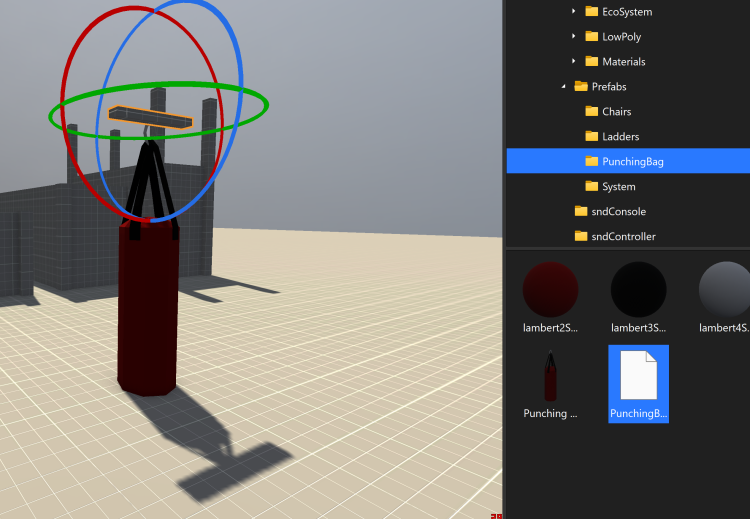Select the dark red punching bag body in viewport
The image size is (750, 519).
148,310
